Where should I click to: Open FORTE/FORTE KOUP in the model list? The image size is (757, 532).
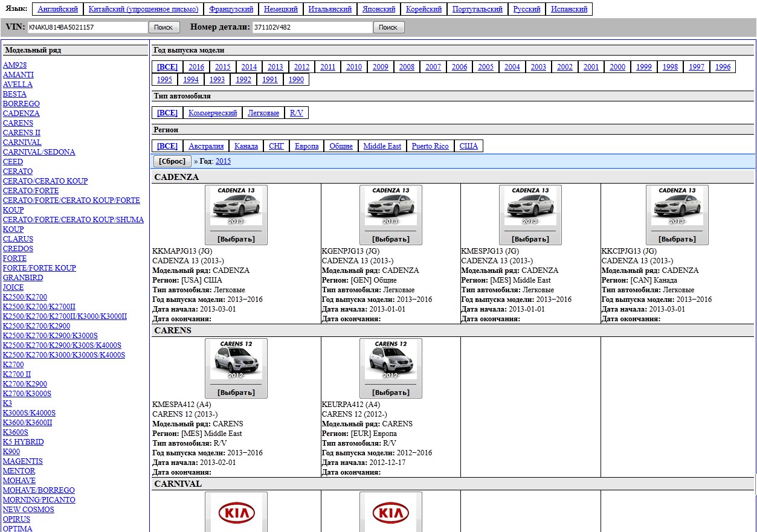pyautogui.click(x=39, y=268)
